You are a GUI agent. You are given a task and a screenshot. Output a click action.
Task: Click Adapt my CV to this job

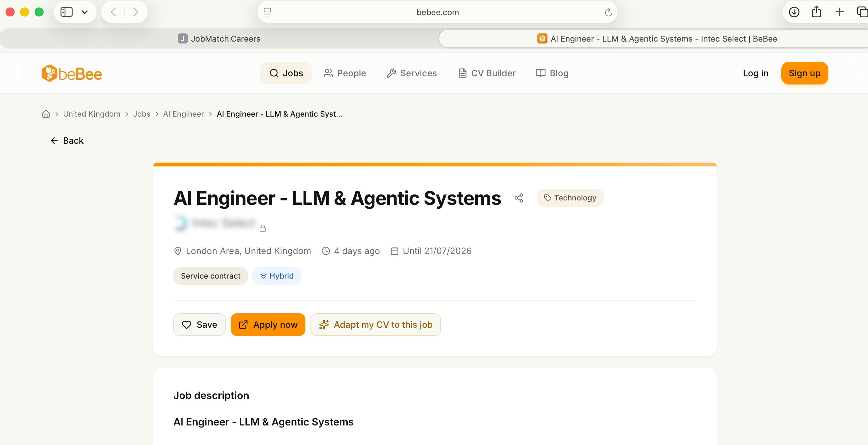(375, 324)
